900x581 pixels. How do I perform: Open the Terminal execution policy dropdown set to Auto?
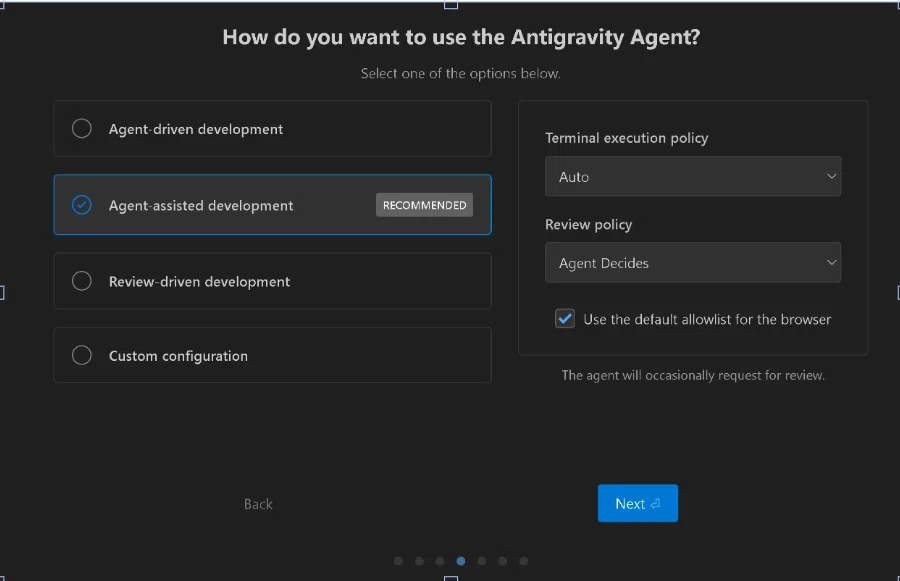coord(693,176)
